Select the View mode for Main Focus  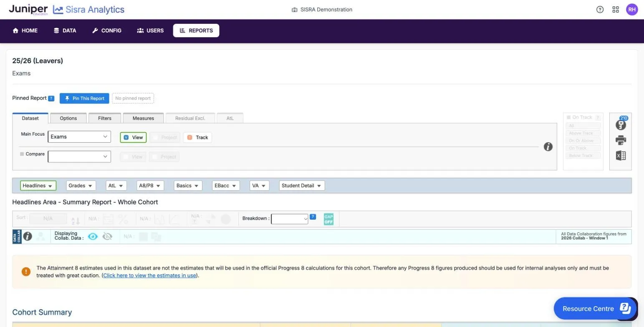coord(133,137)
